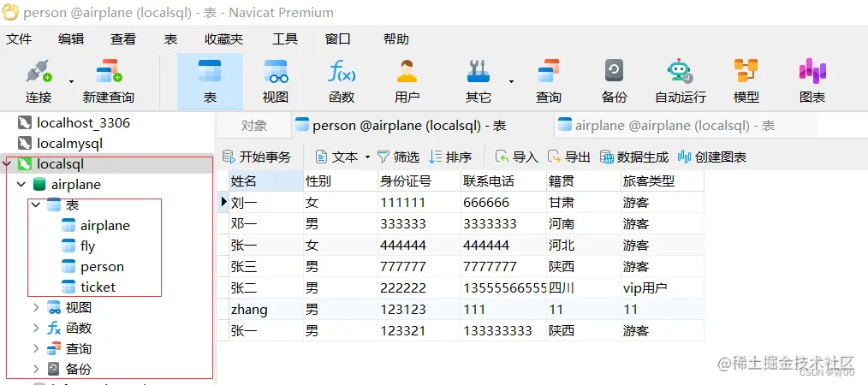Click the 籍贯 column header
This screenshot has height=385, width=868.
tap(584, 181)
